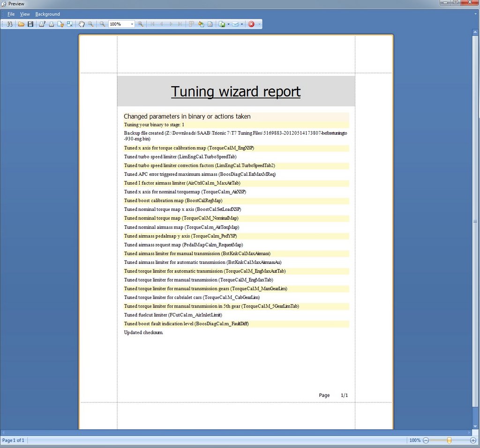The width and height of the screenshot is (480, 448).
Task: Click the 'Tuned nominal airmass map' line
Action: (181, 227)
